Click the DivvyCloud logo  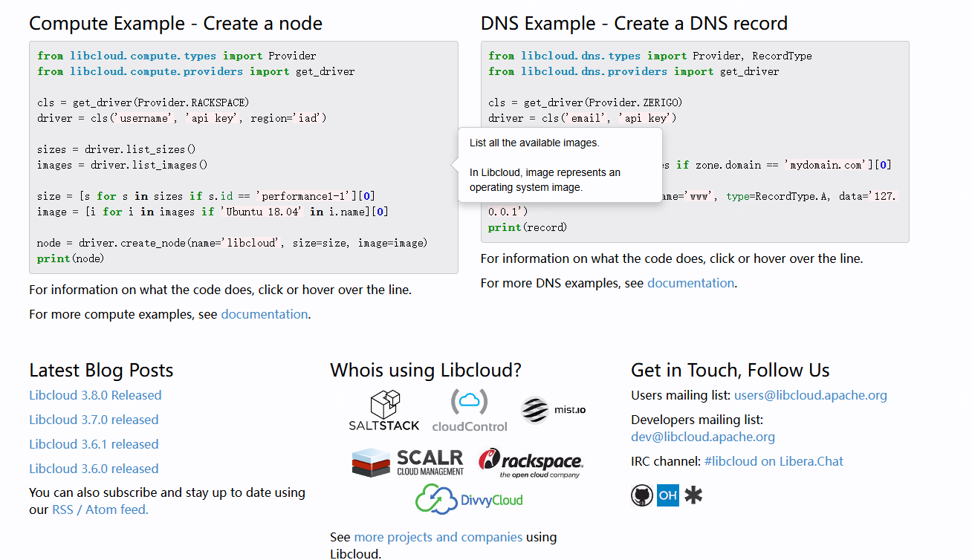pos(469,499)
